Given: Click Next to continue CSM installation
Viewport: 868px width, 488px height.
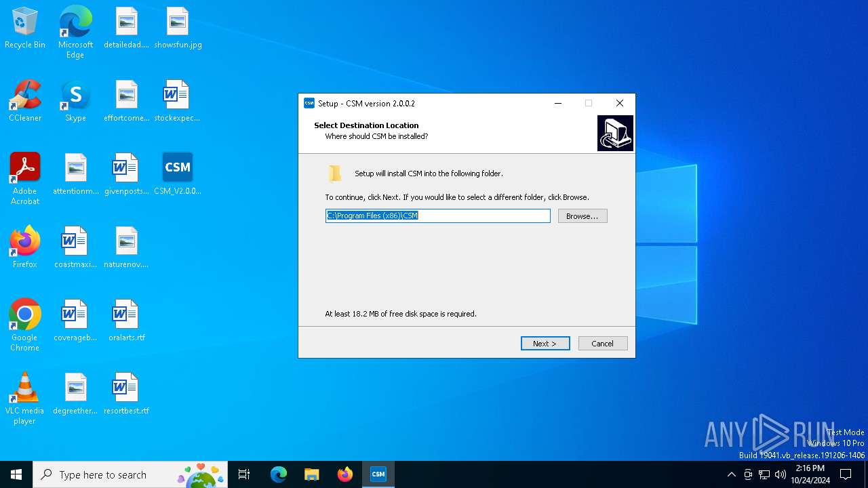Looking at the screenshot, I should coord(545,344).
